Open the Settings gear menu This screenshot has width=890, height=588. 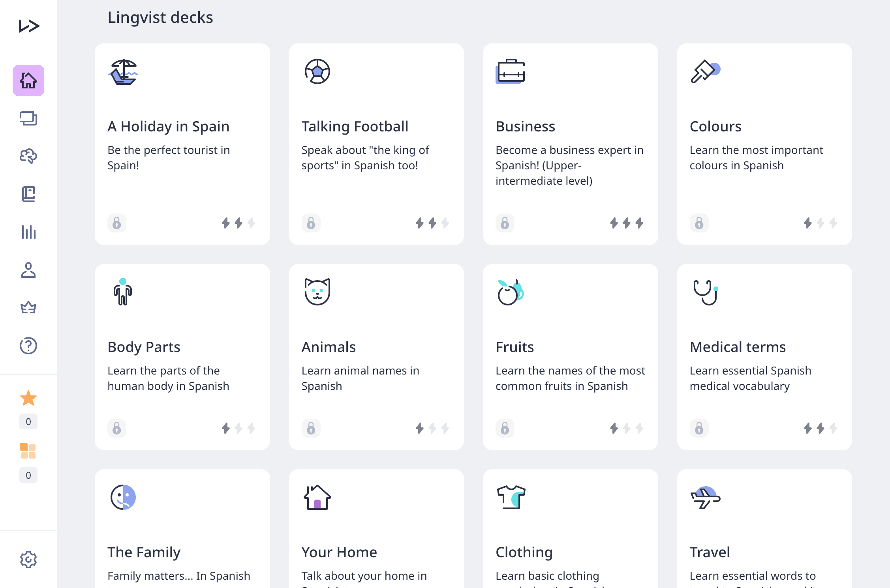pos(28,559)
